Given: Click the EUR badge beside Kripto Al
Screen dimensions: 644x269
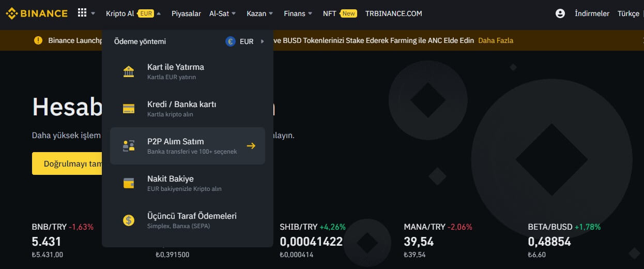Looking at the screenshot, I should tap(146, 13).
